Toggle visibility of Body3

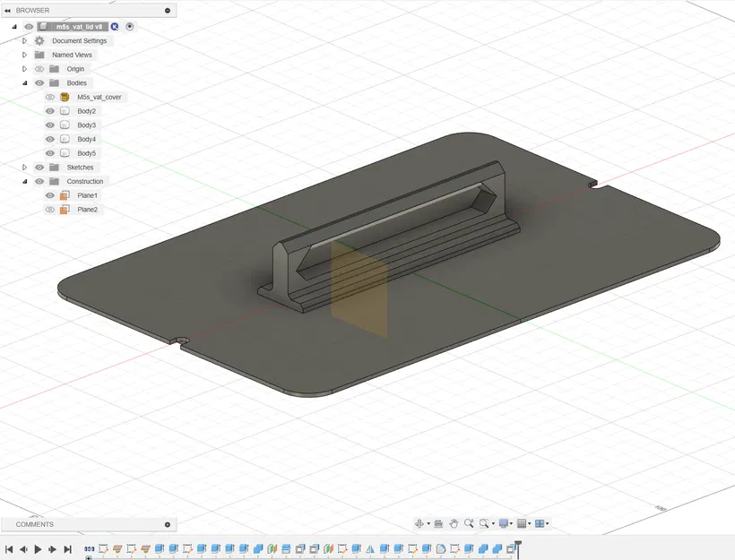coord(50,125)
